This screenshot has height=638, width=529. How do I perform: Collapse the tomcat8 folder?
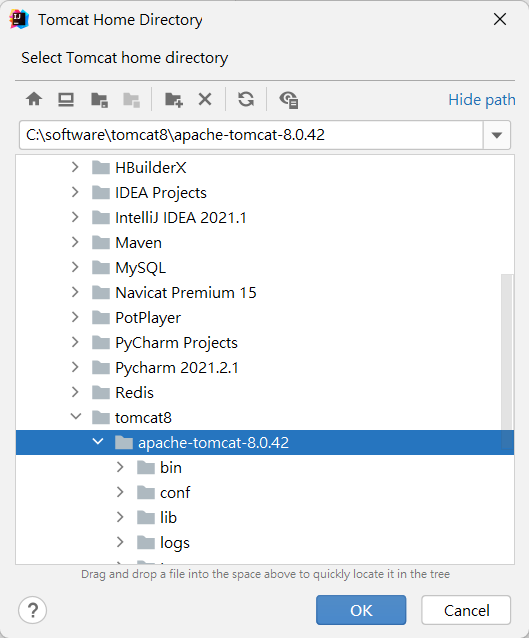76,417
